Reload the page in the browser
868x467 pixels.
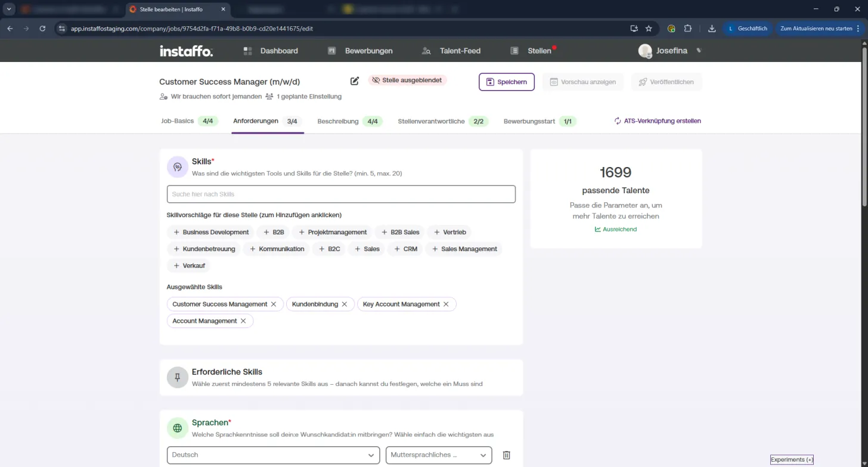pos(42,28)
